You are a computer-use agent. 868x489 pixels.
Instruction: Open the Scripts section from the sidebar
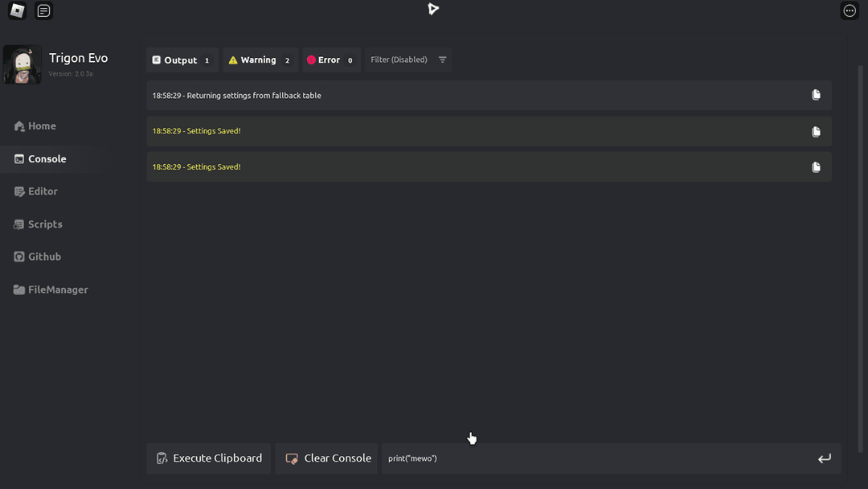[44, 224]
